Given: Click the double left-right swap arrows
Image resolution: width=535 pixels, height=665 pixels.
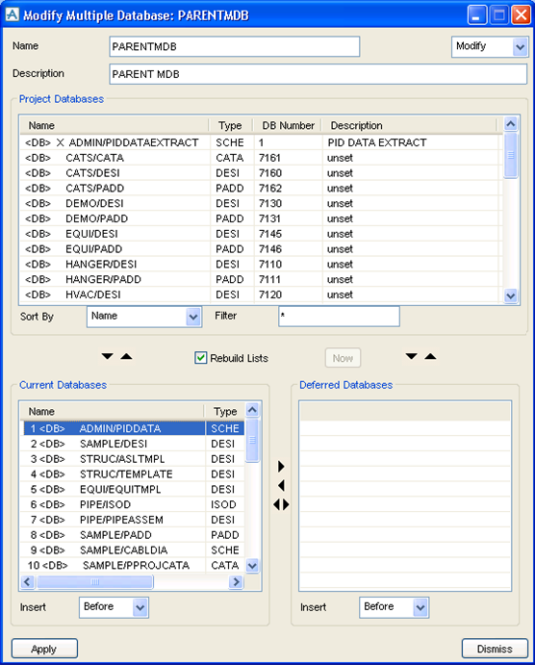Looking at the screenshot, I should click(x=281, y=504).
